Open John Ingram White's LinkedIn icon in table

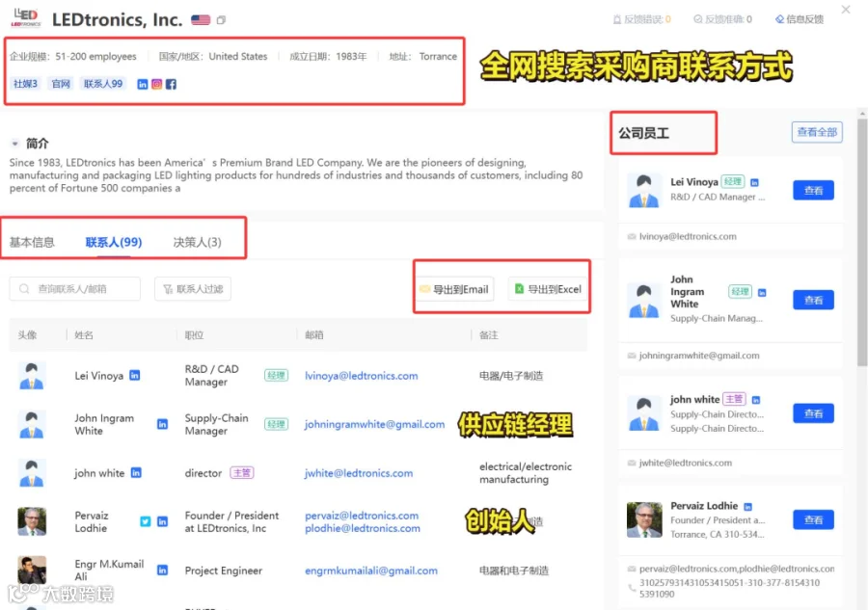[162, 424]
